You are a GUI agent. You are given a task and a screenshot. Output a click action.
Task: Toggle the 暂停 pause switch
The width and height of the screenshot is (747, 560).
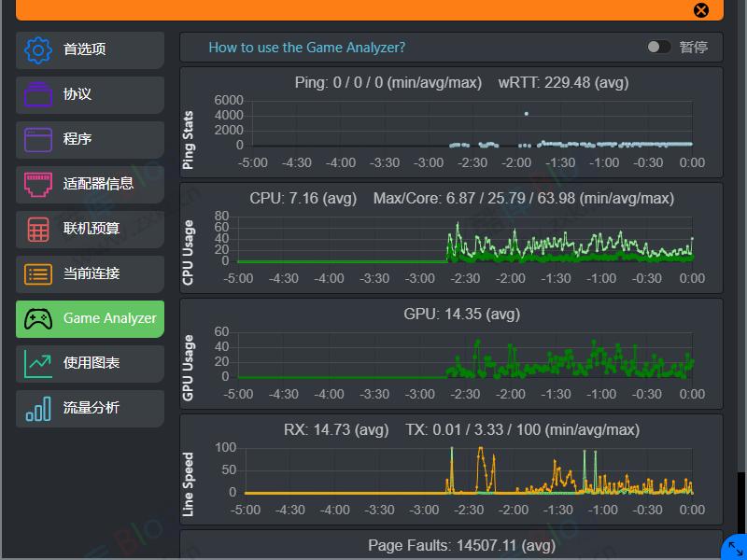(658, 46)
